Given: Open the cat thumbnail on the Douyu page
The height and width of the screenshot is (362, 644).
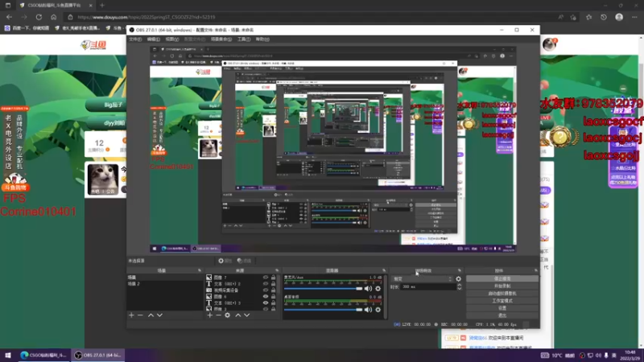Looking at the screenshot, I should coord(103,179).
